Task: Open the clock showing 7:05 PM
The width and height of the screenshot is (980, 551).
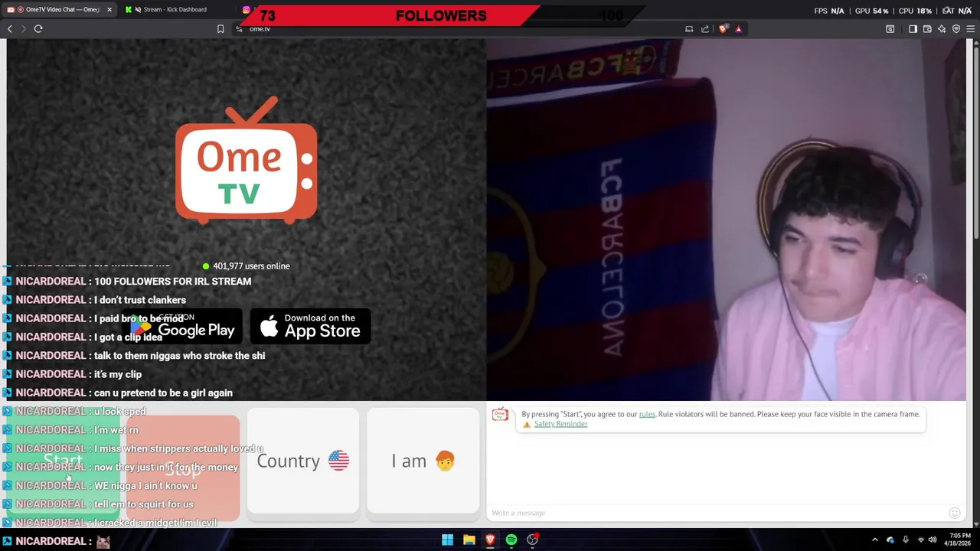Action: pos(959,540)
